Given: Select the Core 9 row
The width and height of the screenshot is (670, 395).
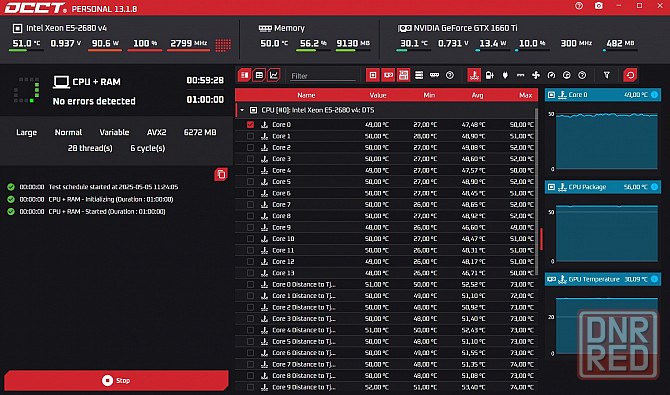Looking at the screenshot, I should click(x=385, y=227).
